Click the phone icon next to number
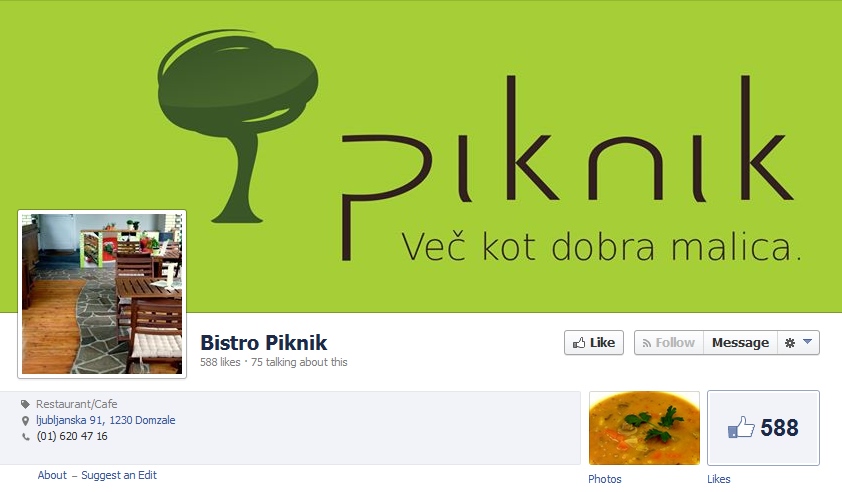This screenshot has height=492, width=842. 25,437
